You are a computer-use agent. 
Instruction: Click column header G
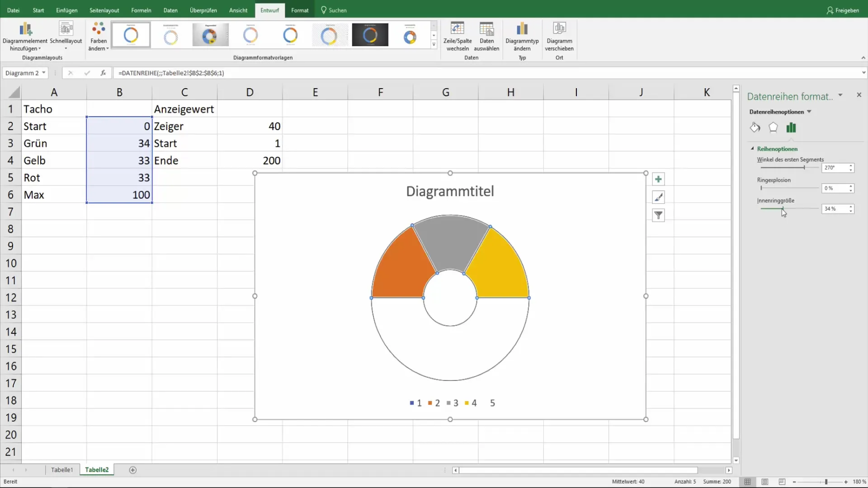pyautogui.click(x=445, y=92)
